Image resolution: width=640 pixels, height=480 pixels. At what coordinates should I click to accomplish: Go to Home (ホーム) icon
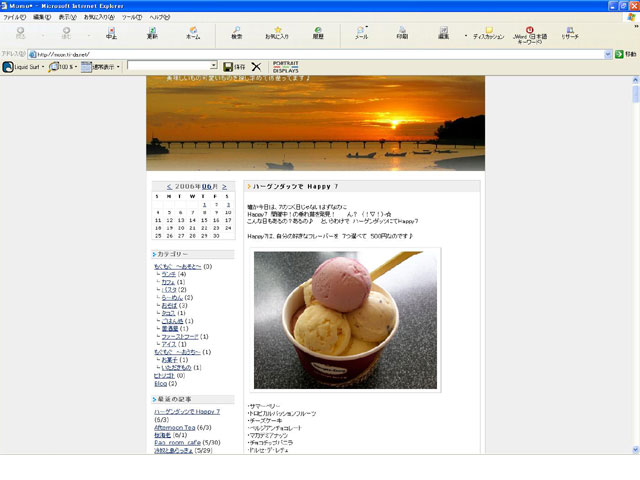point(193,30)
